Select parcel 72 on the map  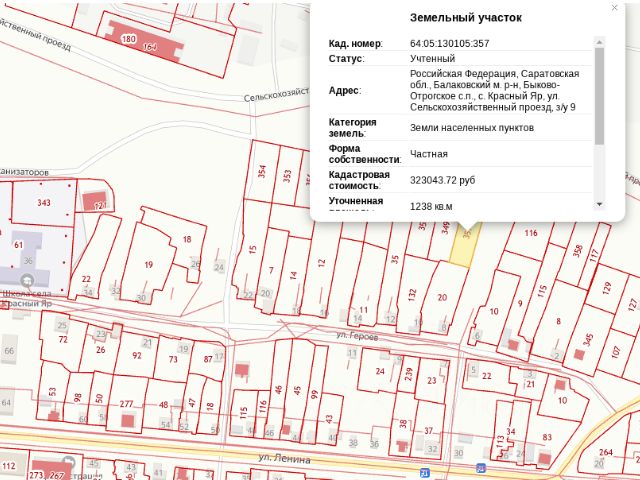tap(63, 339)
